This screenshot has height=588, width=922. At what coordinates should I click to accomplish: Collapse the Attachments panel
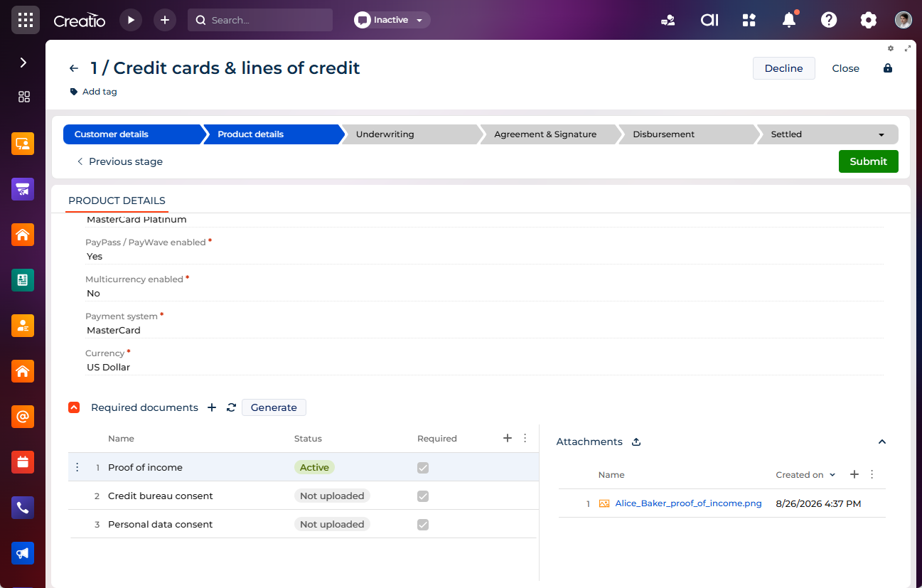click(x=882, y=442)
